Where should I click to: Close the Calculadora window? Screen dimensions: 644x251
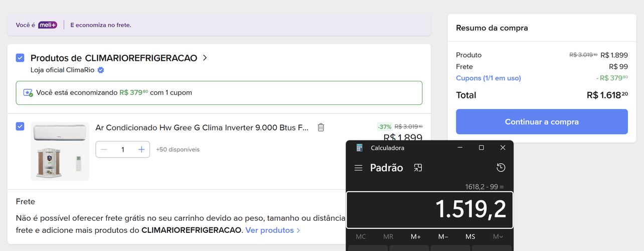point(503,148)
